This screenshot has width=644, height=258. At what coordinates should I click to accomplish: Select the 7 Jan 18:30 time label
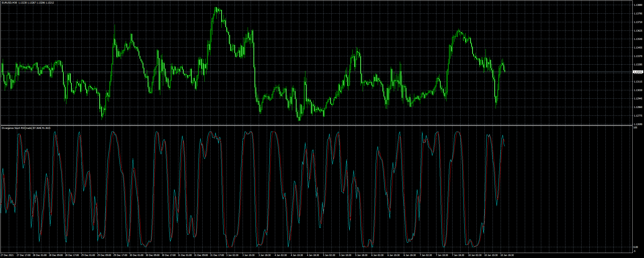(x=458, y=255)
